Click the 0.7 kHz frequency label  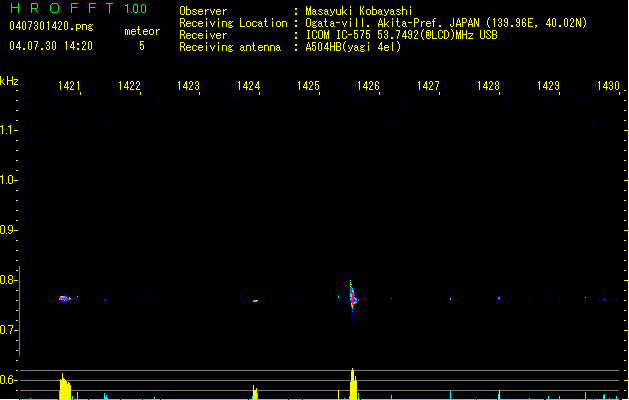click(x=8, y=330)
